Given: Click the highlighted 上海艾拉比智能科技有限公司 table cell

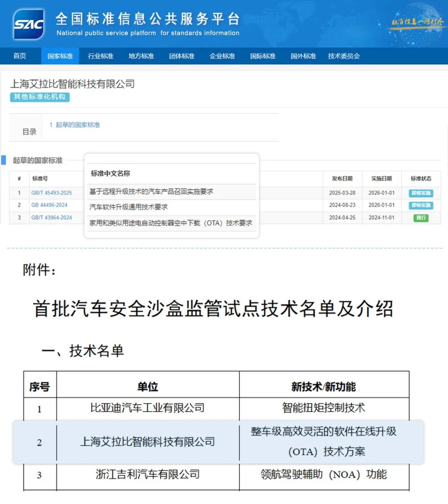Looking at the screenshot, I should [x=148, y=442].
